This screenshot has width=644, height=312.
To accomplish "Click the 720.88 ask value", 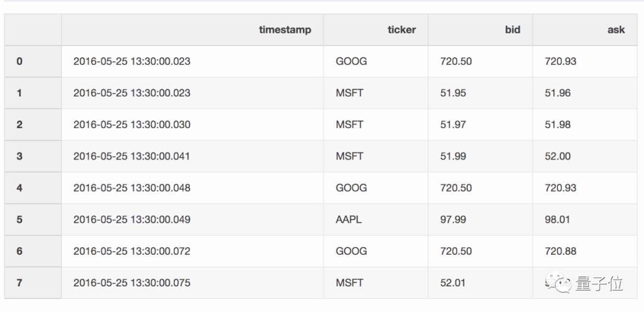I will click(561, 251).
